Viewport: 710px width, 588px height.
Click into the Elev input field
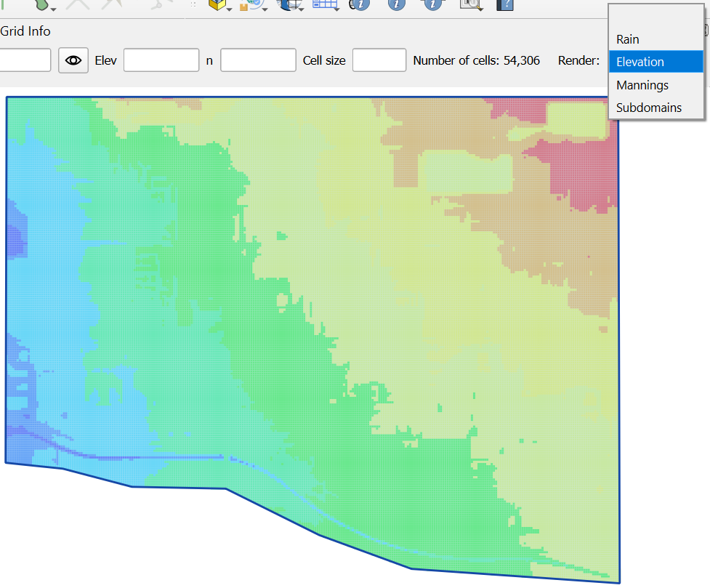coord(161,60)
